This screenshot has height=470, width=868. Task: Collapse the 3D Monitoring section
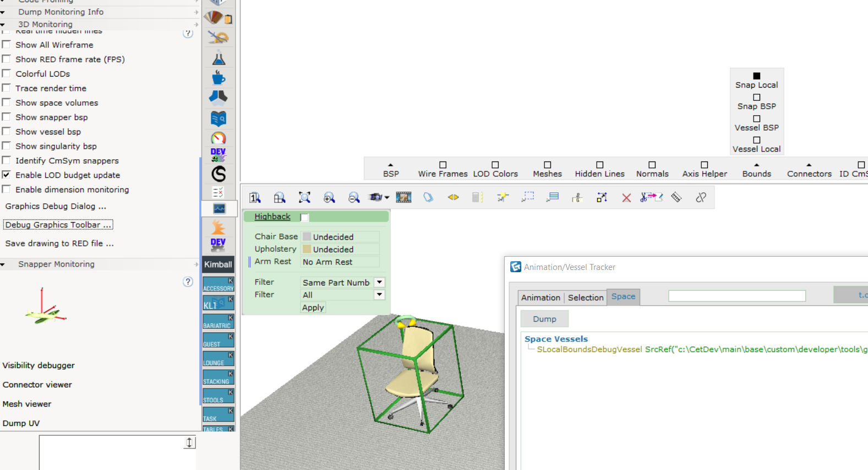point(3,25)
